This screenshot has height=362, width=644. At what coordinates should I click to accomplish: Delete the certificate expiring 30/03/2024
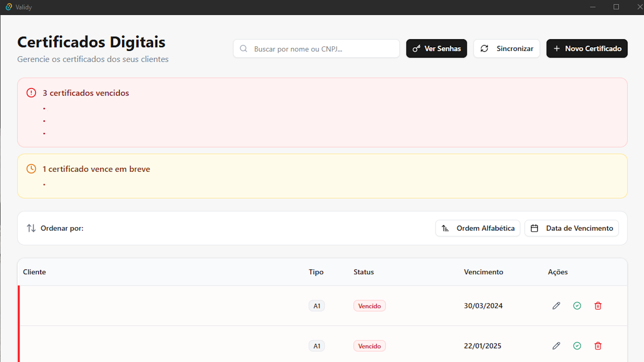(598, 306)
